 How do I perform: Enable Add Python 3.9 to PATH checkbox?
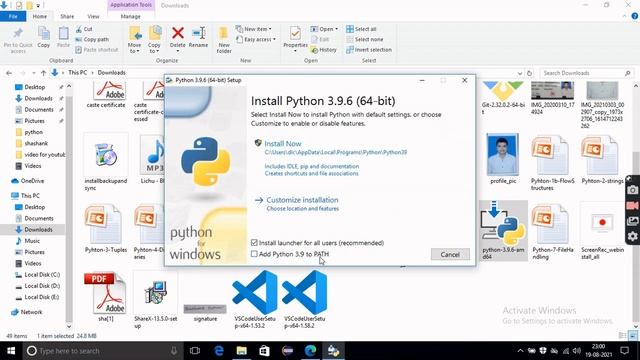pyautogui.click(x=254, y=254)
